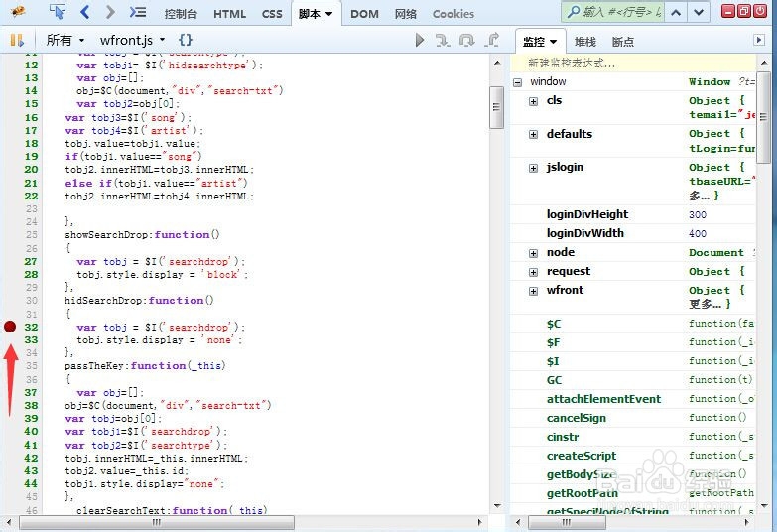Click the watch panel horizontal scrollbar thumb

567,523
